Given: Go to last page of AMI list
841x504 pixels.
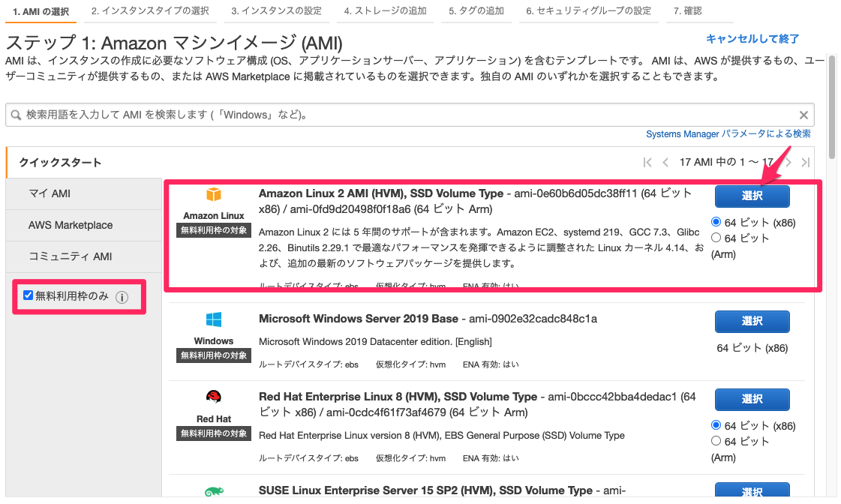Looking at the screenshot, I should click(x=805, y=163).
